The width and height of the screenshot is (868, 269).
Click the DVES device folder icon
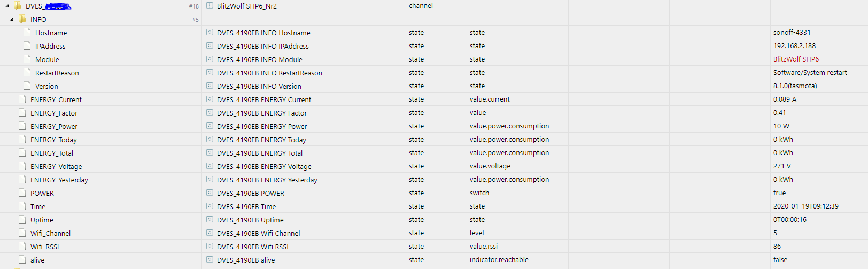pos(18,6)
